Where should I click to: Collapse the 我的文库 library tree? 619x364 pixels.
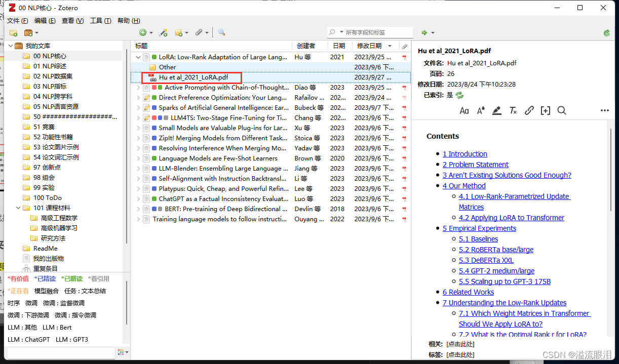pos(11,46)
